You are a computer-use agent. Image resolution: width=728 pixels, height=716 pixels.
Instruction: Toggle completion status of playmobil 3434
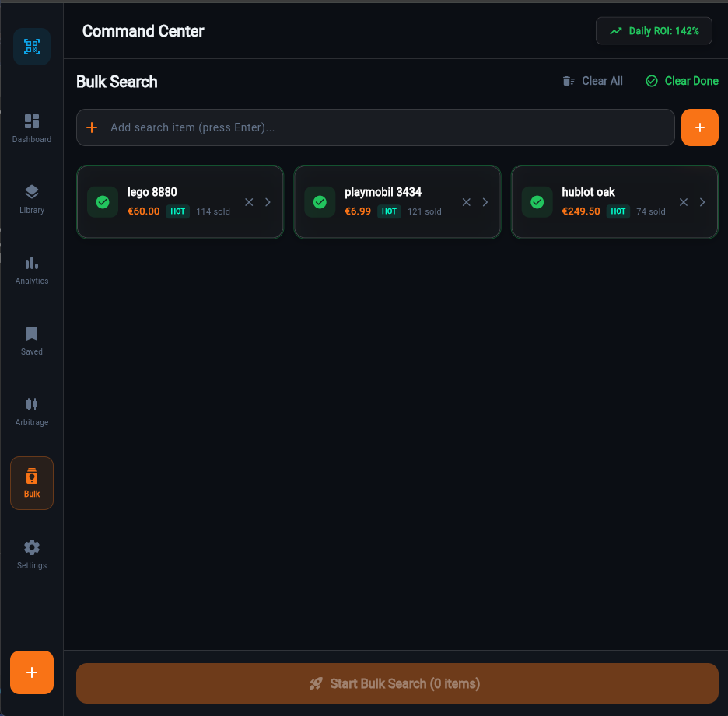point(320,201)
